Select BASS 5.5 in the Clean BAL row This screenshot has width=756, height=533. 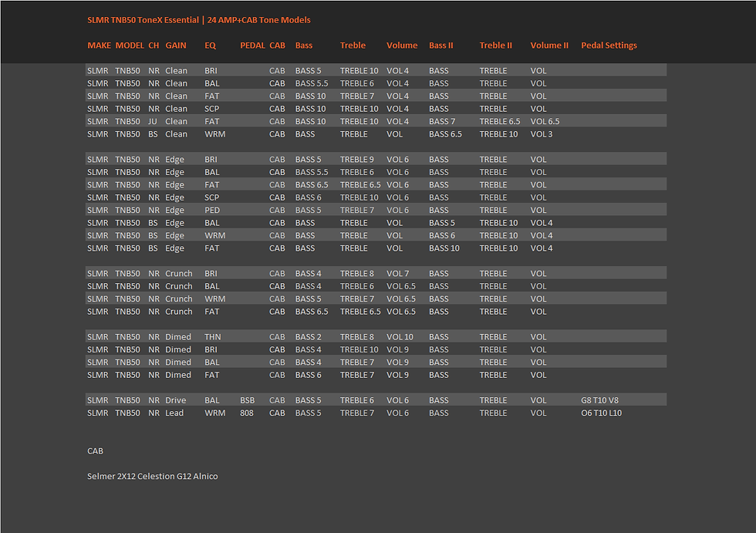(312, 83)
